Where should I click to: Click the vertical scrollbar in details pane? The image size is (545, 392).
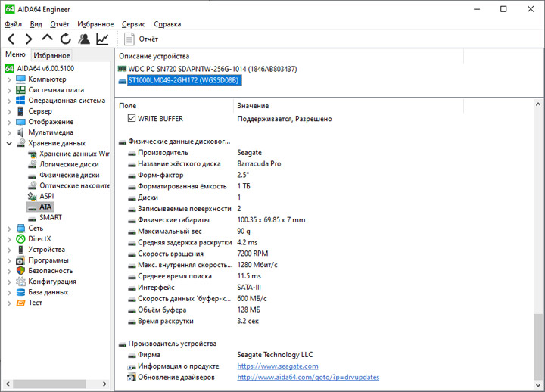tap(538, 227)
